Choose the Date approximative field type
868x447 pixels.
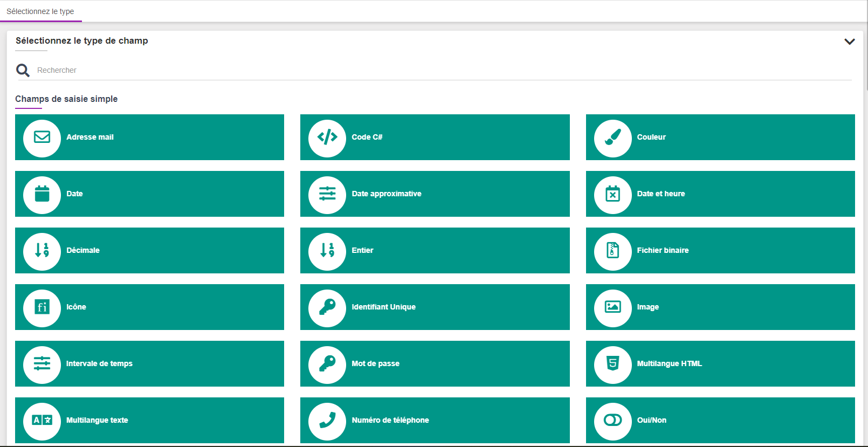coord(435,194)
